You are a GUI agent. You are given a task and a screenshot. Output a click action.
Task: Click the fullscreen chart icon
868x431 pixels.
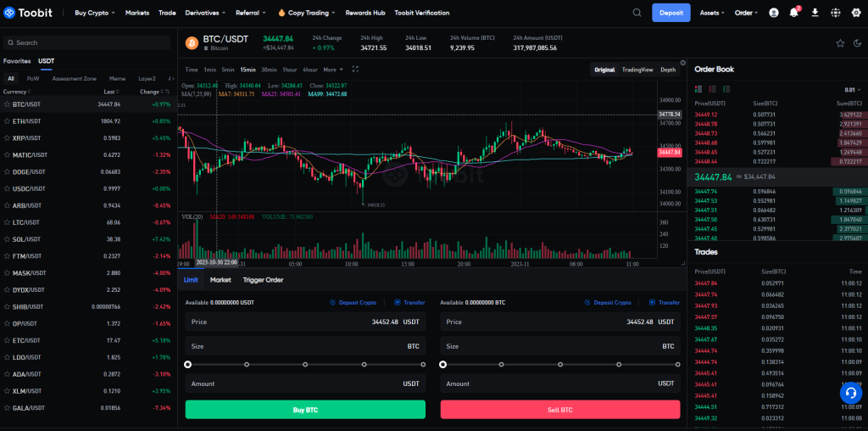(x=356, y=70)
